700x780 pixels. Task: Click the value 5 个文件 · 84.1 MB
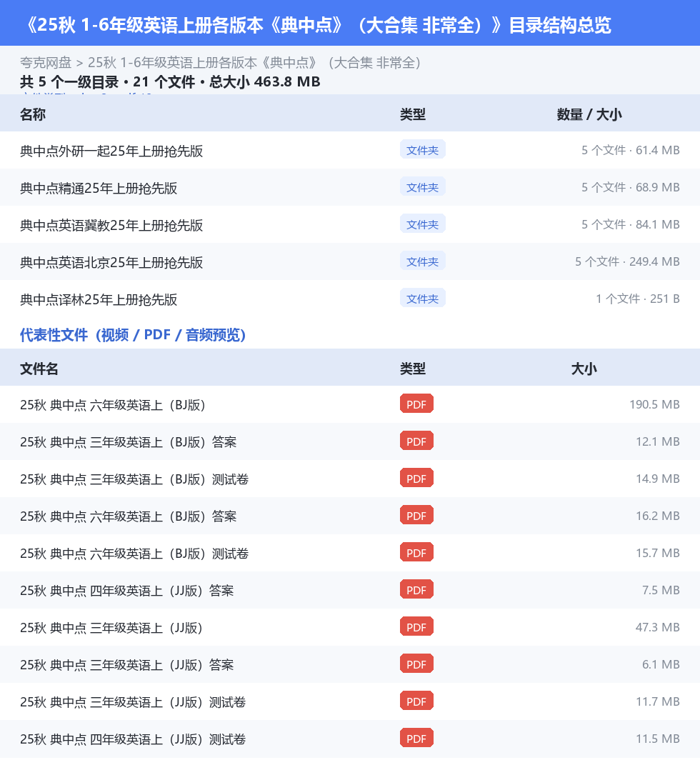tap(630, 224)
